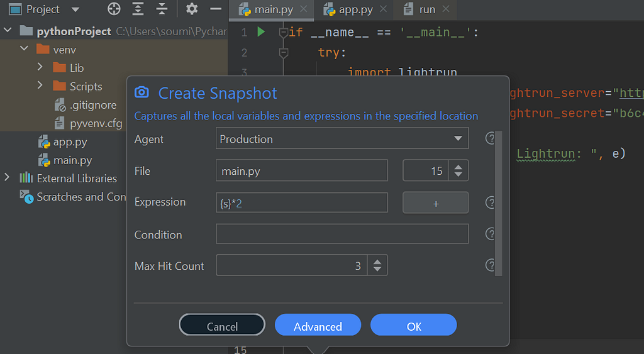This screenshot has height=354, width=644.
Task: Click the help icon beside Max Hit Count
Action: 490,265
